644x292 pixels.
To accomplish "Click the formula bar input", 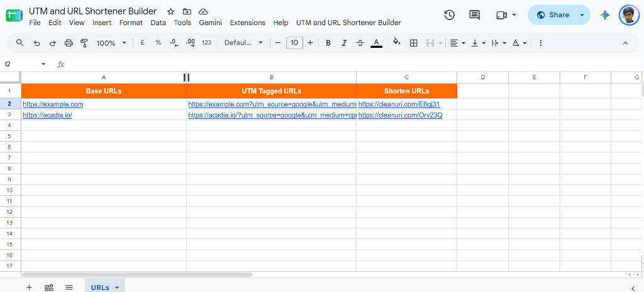I will 353,64.
